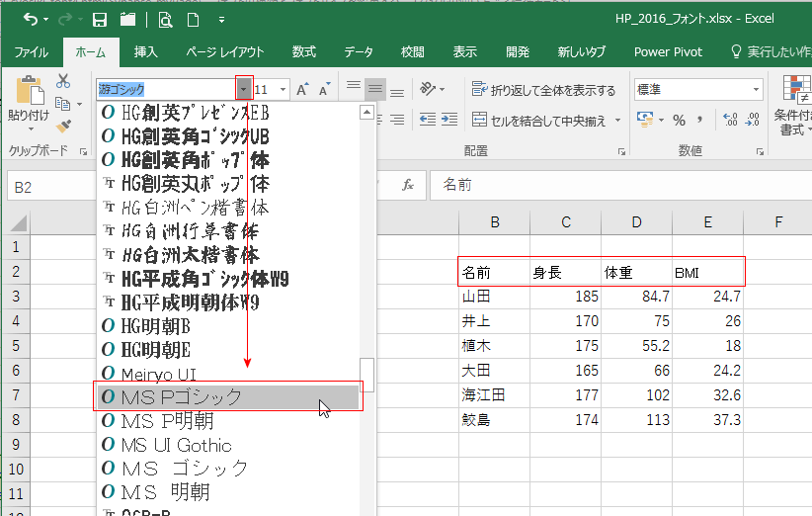Screen dimensions: 812x516
Task: Open the font size dropdown
Action: pos(284,90)
